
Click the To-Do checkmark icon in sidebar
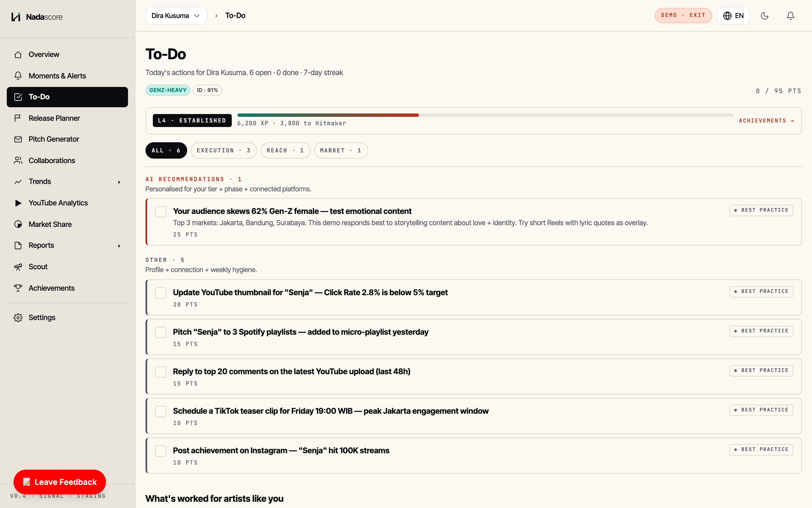tap(18, 97)
